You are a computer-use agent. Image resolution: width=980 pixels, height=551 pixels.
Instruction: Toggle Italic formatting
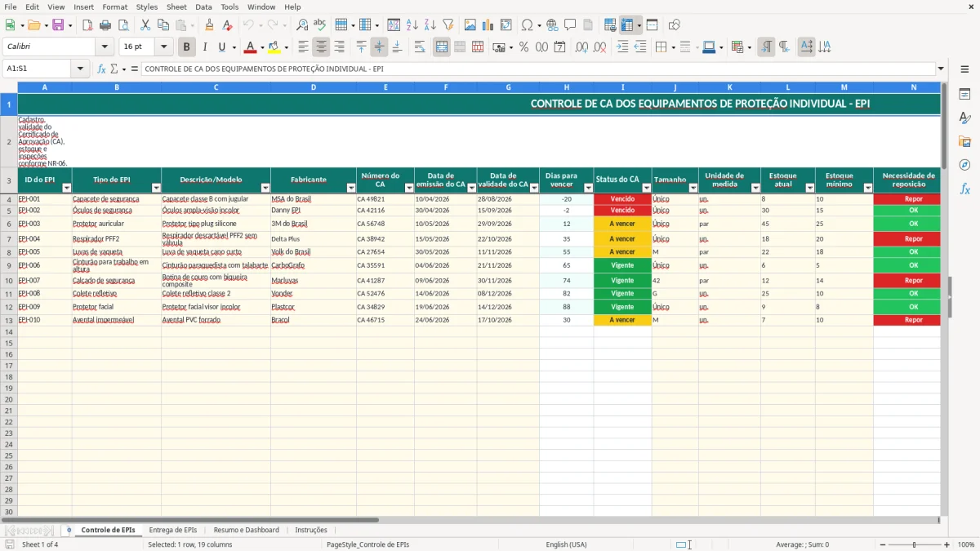tap(204, 47)
